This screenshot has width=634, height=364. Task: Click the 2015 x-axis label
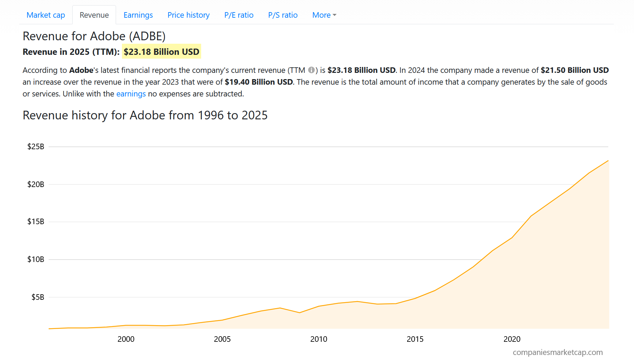click(415, 339)
